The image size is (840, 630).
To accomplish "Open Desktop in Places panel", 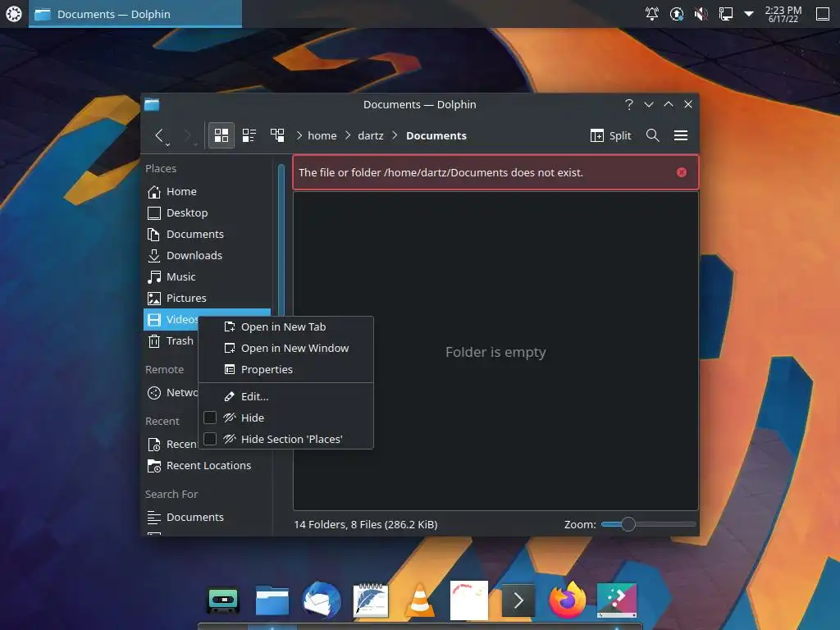I will (207, 212).
